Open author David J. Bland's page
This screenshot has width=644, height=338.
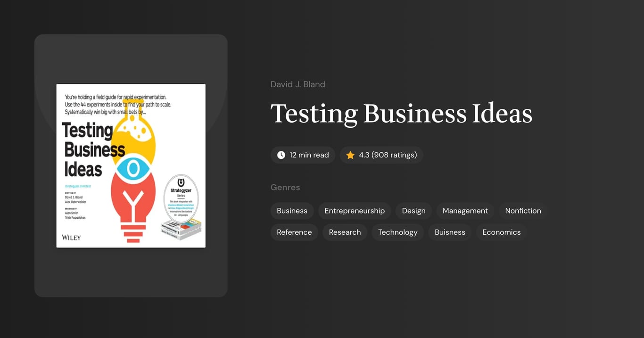click(297, 84)
